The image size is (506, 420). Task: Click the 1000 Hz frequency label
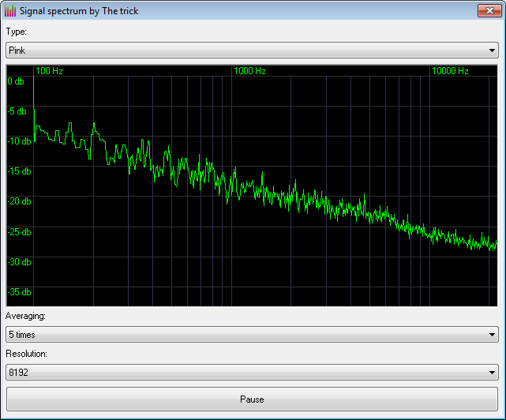(x=249, y=71)
